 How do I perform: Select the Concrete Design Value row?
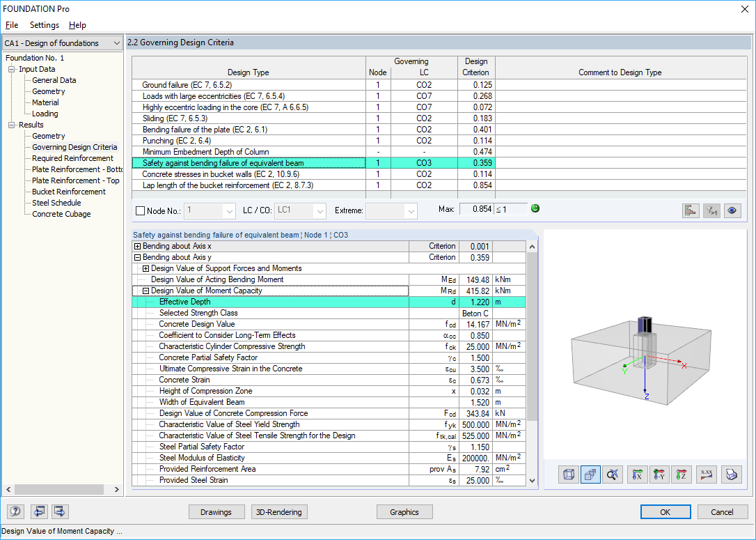(x=329, y=324)
